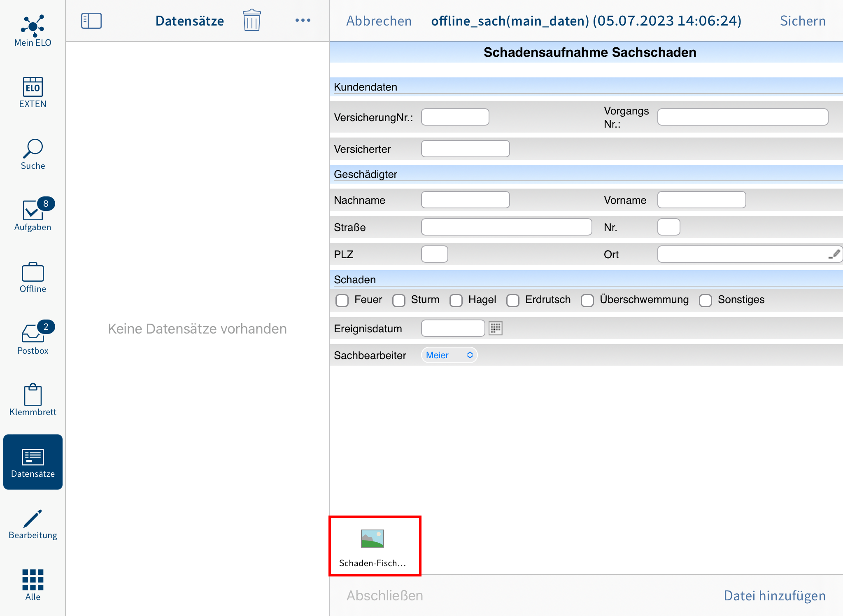
Task: Click the VersicherungNr input field
Action: 456,117
